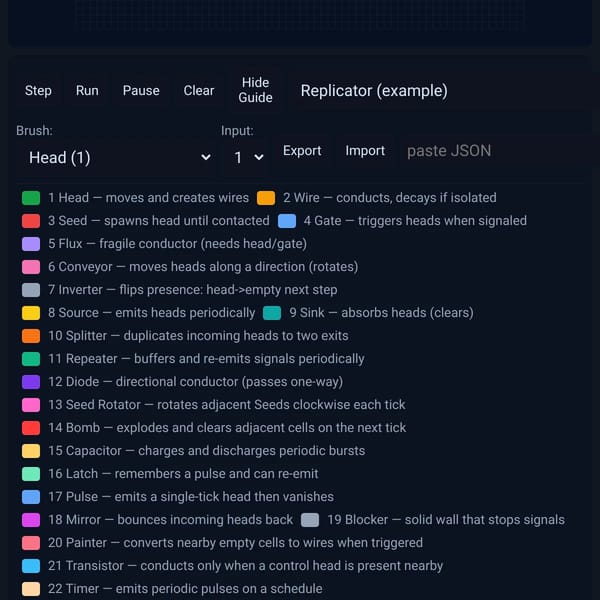Click the Step button
Viewport: 600px width, 600px height.
point(38,91)
